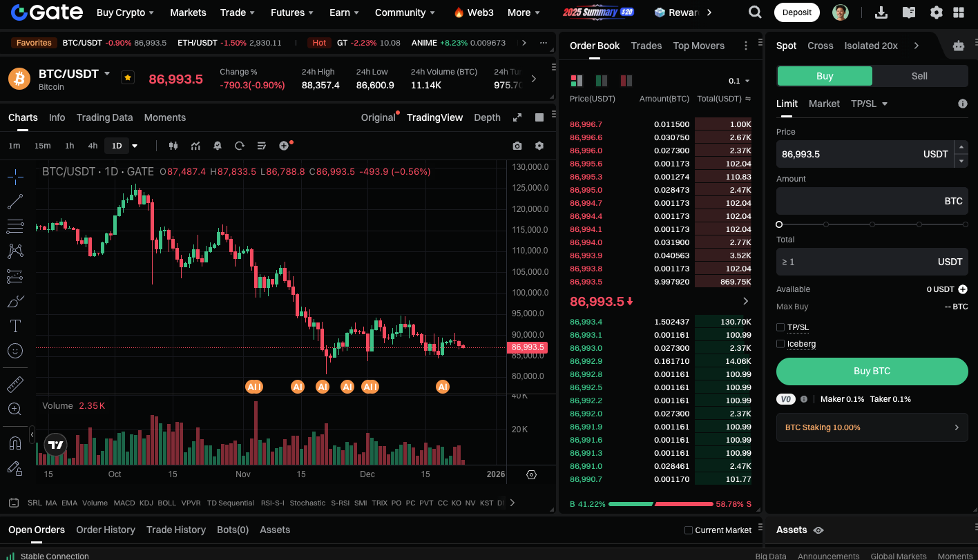
Task: Switch to the Sell side
Action: [x=919, y=76]
